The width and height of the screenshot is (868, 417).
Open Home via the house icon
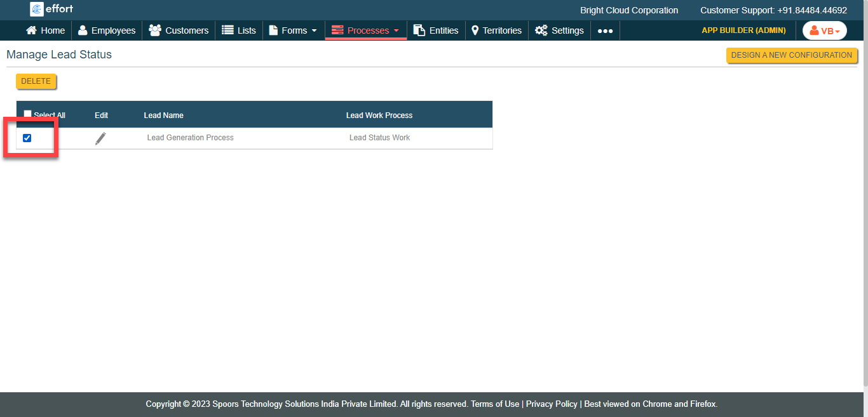pyautogui.click(x=31, y=30)
